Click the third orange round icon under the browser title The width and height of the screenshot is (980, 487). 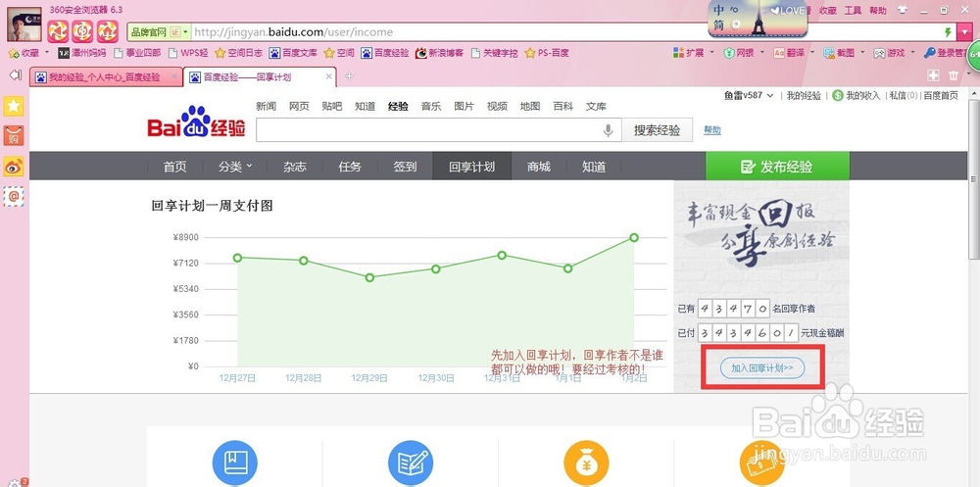[x=108, y=30]
